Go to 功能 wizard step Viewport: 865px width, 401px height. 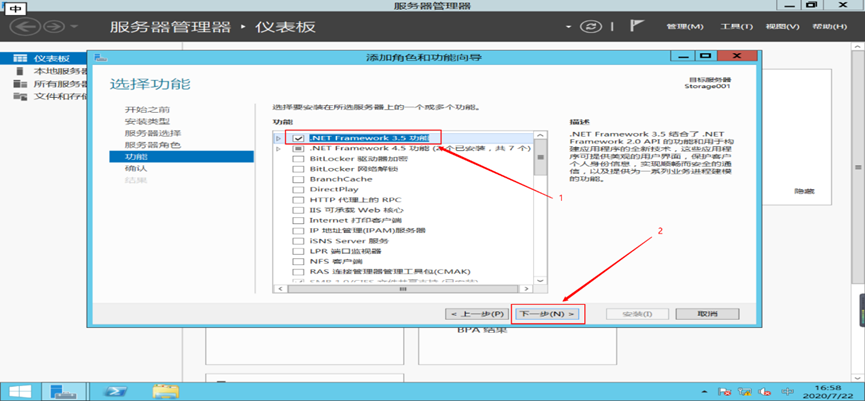point(181,157)
